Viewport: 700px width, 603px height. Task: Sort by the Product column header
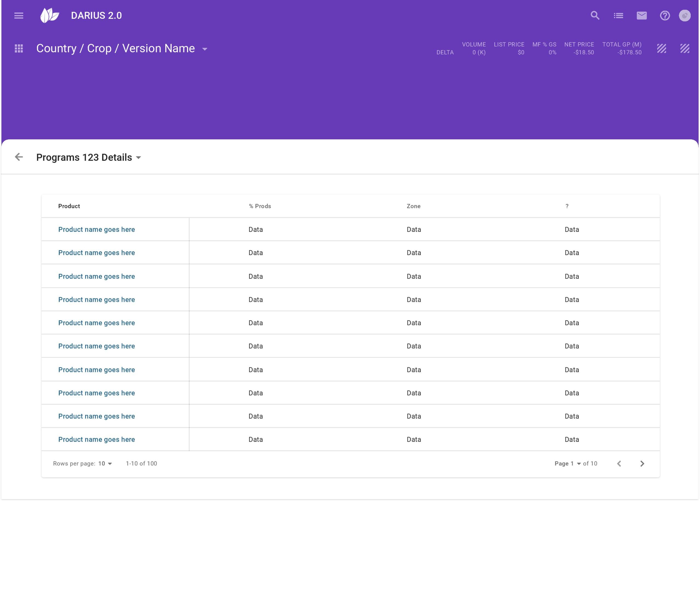pyautogui.click(x=69, y=206)
